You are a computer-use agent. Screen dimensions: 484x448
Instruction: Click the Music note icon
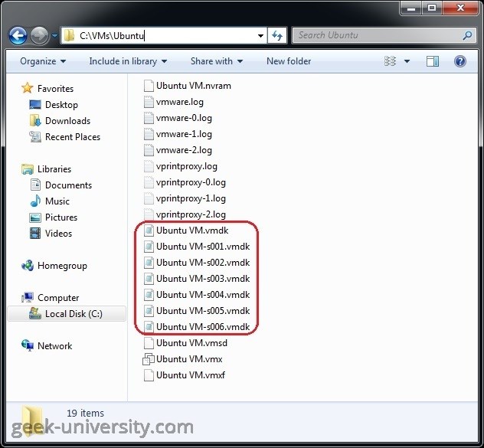click(35, 201)
